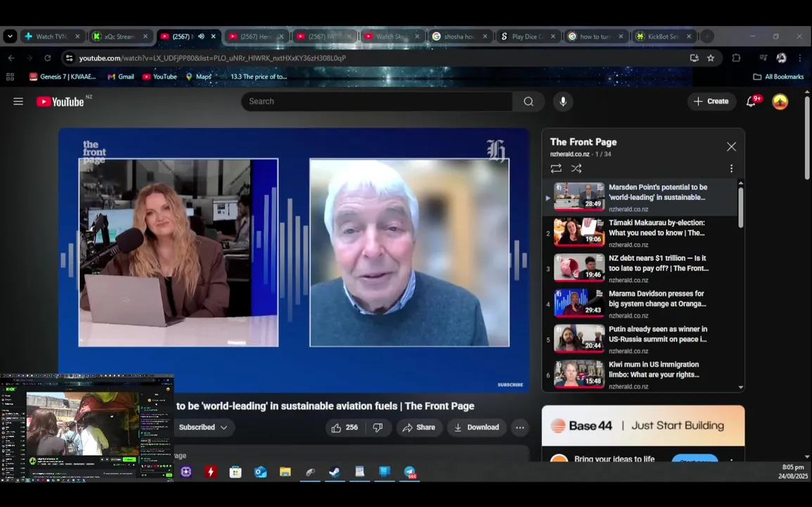Image resolution: width=812 pixels, height=507 pixels.
Task: Share this video
Action: coord(419,427)
